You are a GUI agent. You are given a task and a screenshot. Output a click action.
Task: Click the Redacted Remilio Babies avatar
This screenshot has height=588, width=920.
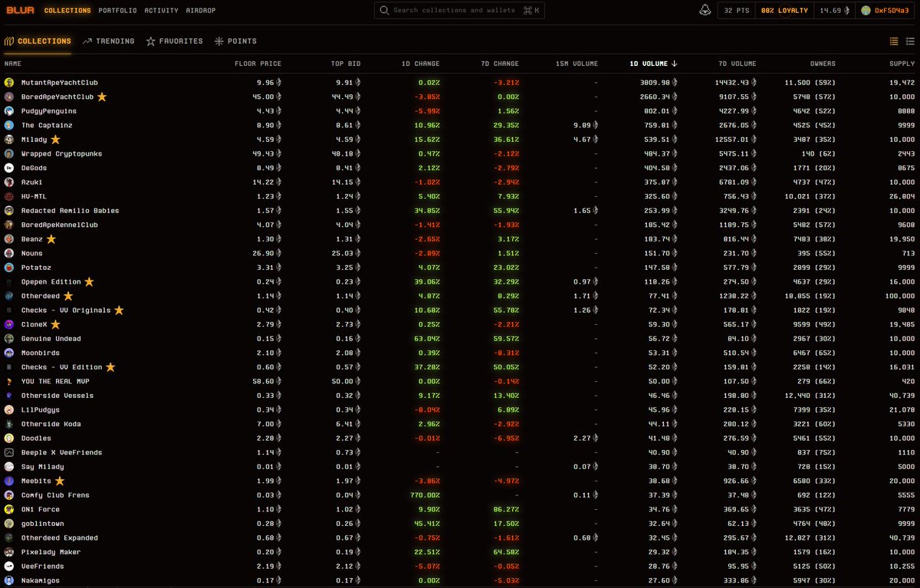point(9,211)
